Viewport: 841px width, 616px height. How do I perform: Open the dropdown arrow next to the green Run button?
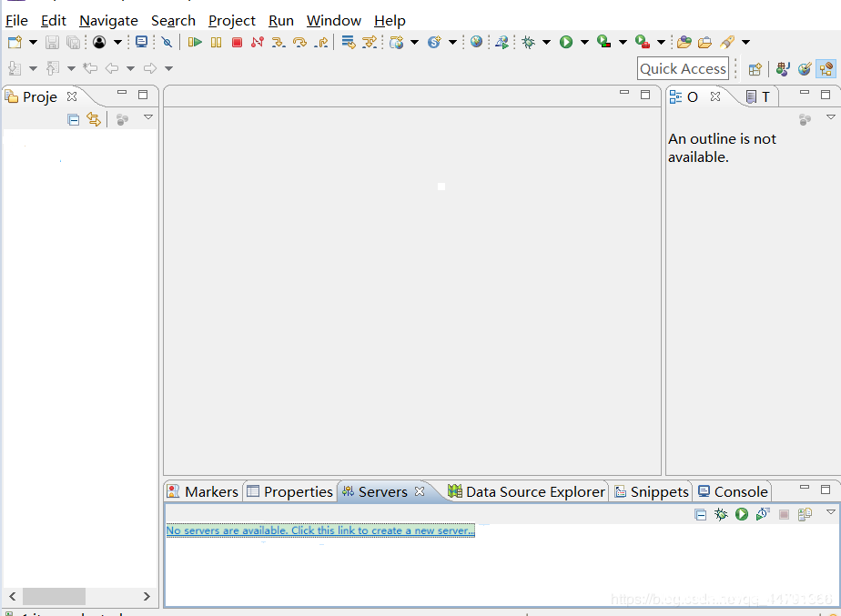point(584,43)
